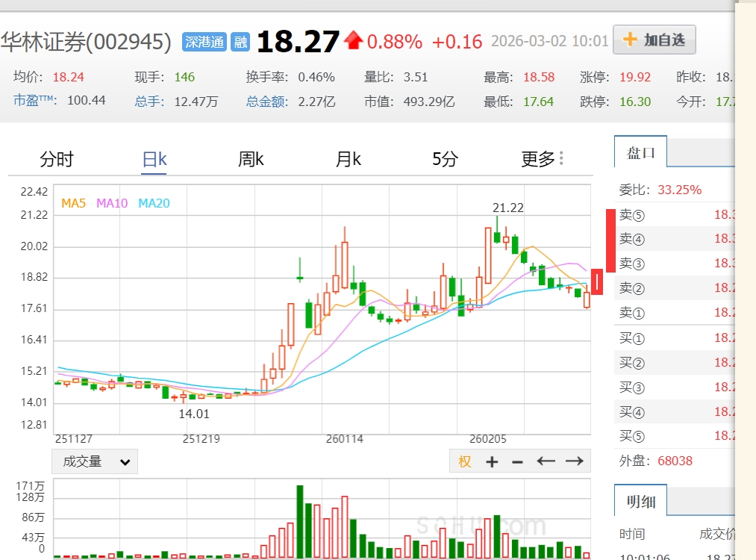Click the 跌停 16.30 value
Screen dimensions: 756x560
coord(635,102)
